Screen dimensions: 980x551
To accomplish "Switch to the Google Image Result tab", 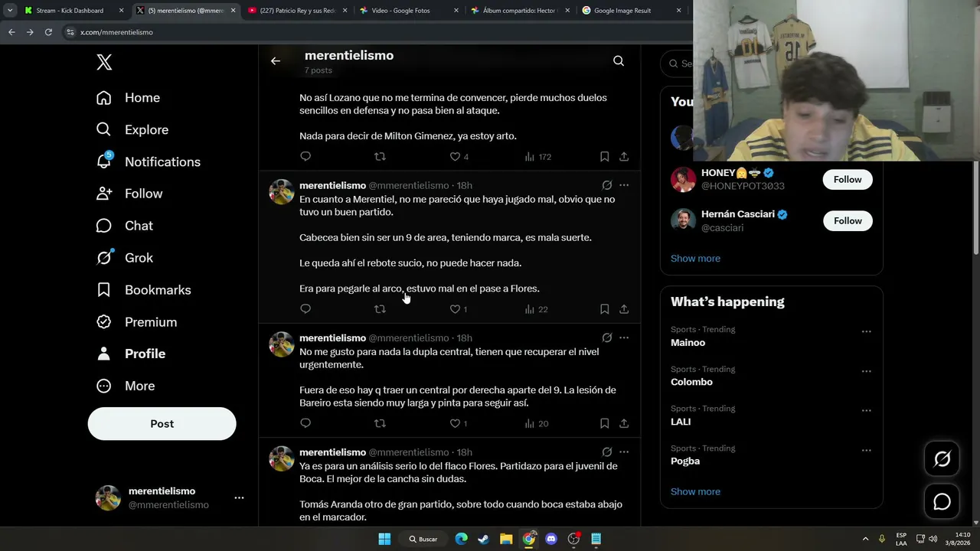I will click(632, 11).
